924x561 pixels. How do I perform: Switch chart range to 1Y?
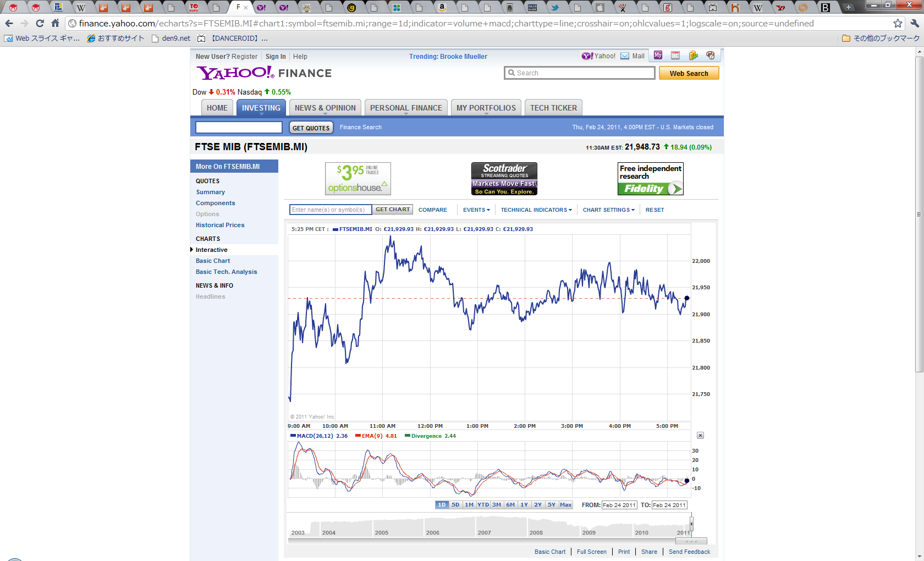click(x=524, y=505)
